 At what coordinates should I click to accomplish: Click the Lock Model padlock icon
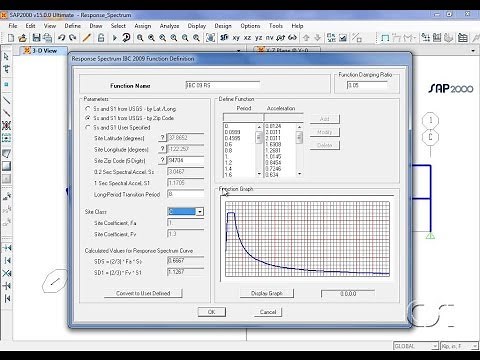click(101, 38)
